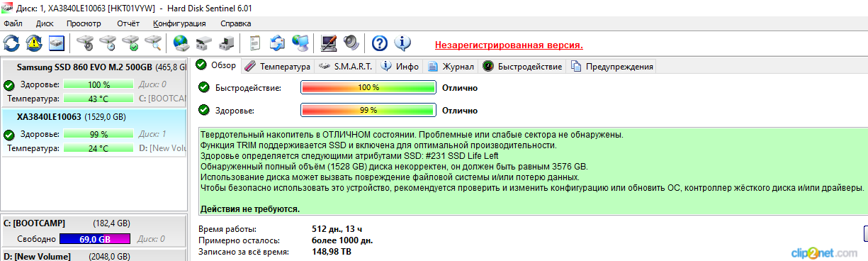
Task: Click the notepad report toolbar icon
Action: [x=255, y=43]
